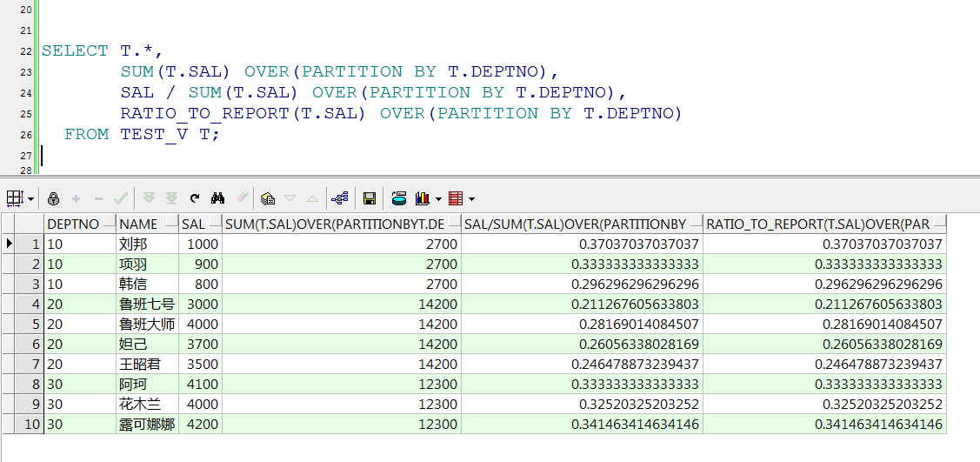The height and width of the screenshot is (462, 980).
Task: Click the clear record eraser icon
Action: pyautogui.click(x=243, y=198)
